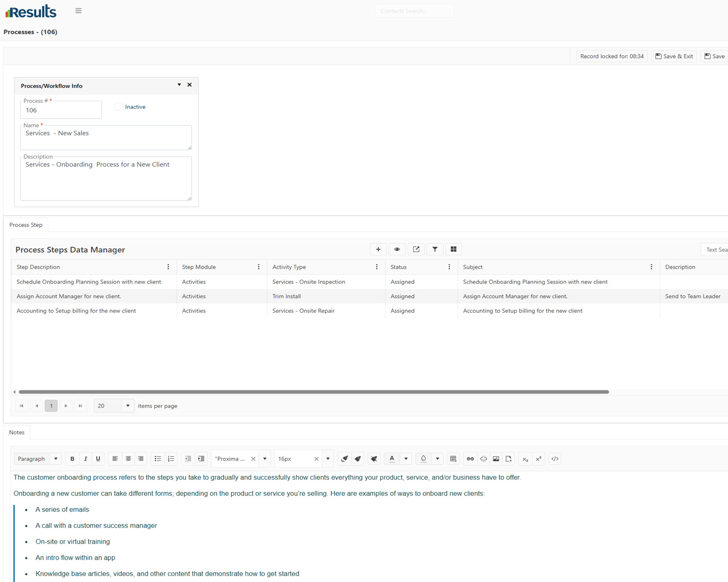Insert a hyperlink in Notes editor
Screen dimensions: 728x582
click(x=470, y=459)
